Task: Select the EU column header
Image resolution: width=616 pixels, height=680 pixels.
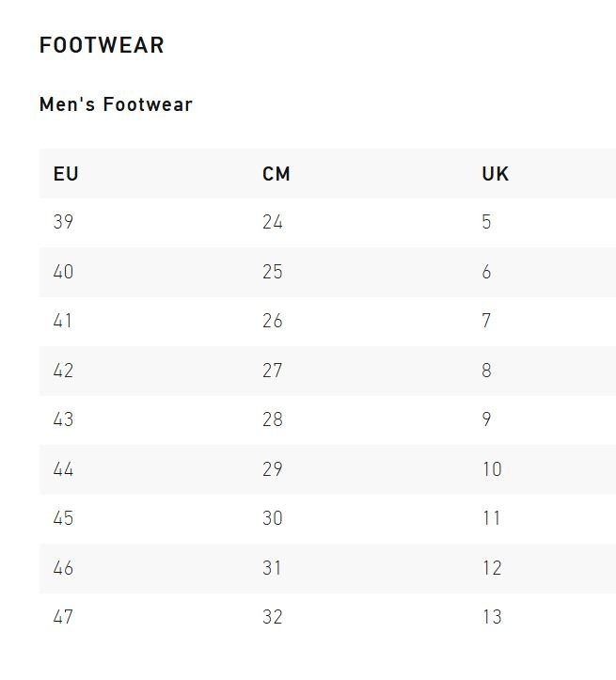Action: click(x=66, y=174)
